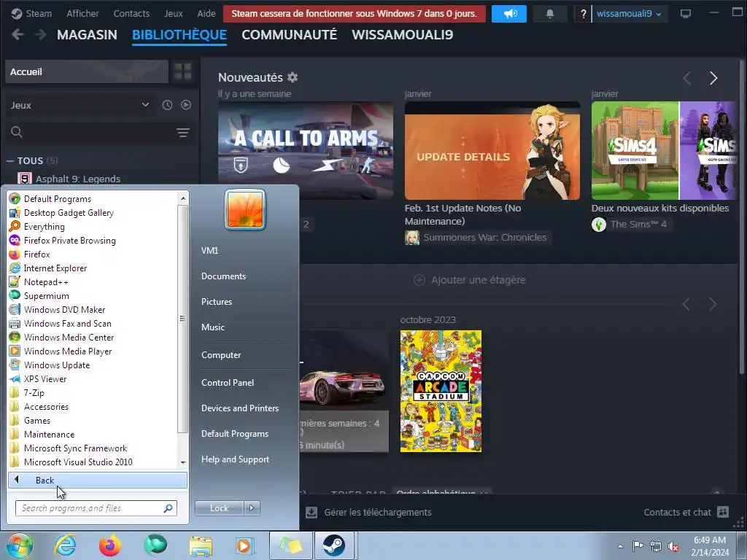Click the recent activity clock icon

pos(167,105)
